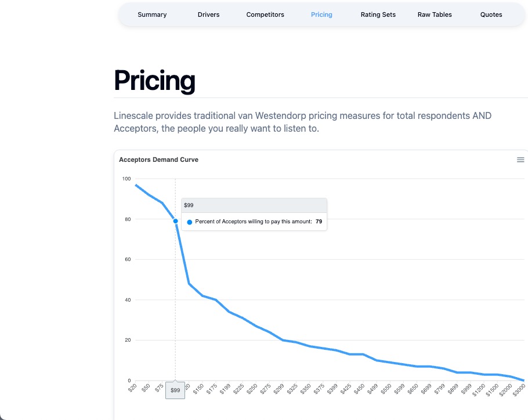Switch to the Summary tab
This screenshot has height=420, width=528.
pos(152,15)
